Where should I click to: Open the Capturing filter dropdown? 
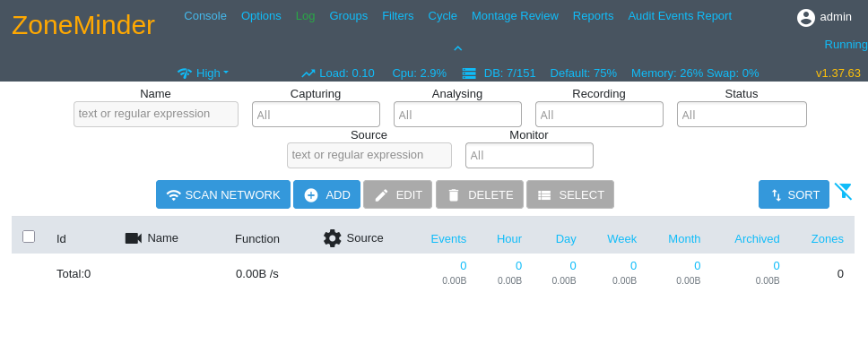click(317, 115)
